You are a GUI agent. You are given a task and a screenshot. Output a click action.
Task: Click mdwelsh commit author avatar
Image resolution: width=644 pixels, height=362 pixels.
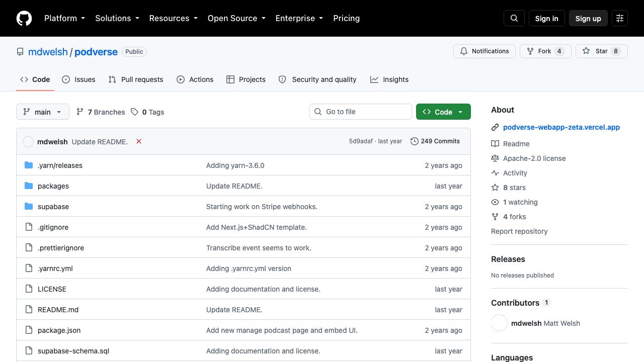28,142
